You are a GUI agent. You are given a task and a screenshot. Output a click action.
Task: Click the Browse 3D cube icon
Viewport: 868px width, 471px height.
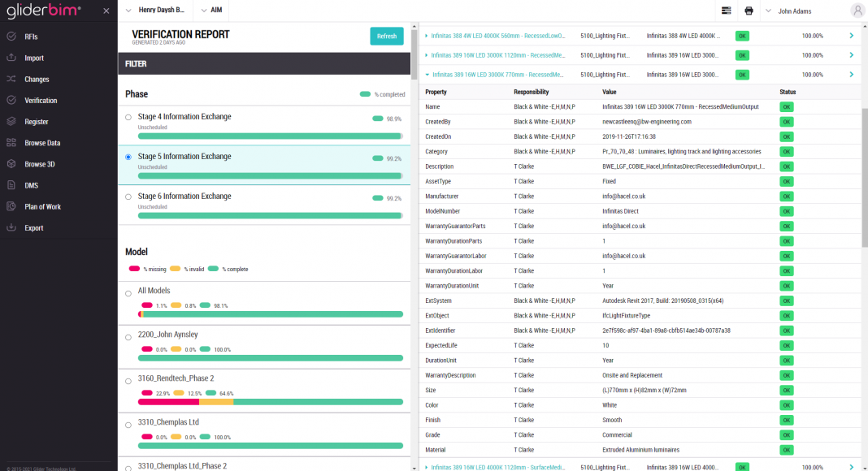point(11,164)
